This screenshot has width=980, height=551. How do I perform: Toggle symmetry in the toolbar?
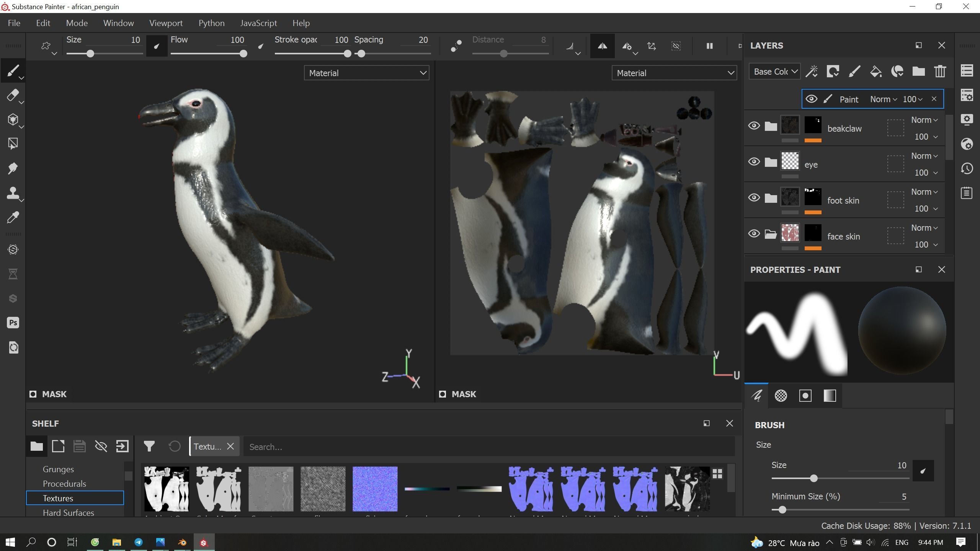click(x=602, y=46)
